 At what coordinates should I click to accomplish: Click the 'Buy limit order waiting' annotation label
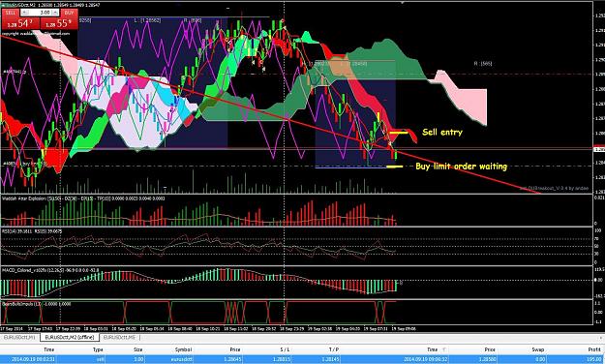(461, 167)
